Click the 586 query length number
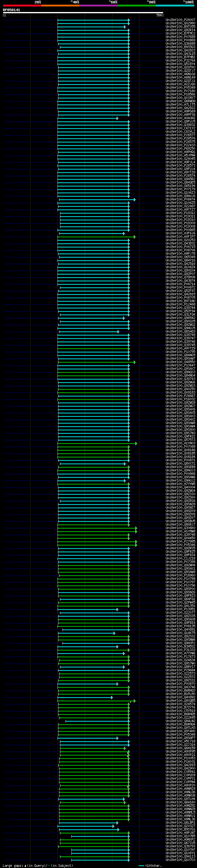 (159, 15)
